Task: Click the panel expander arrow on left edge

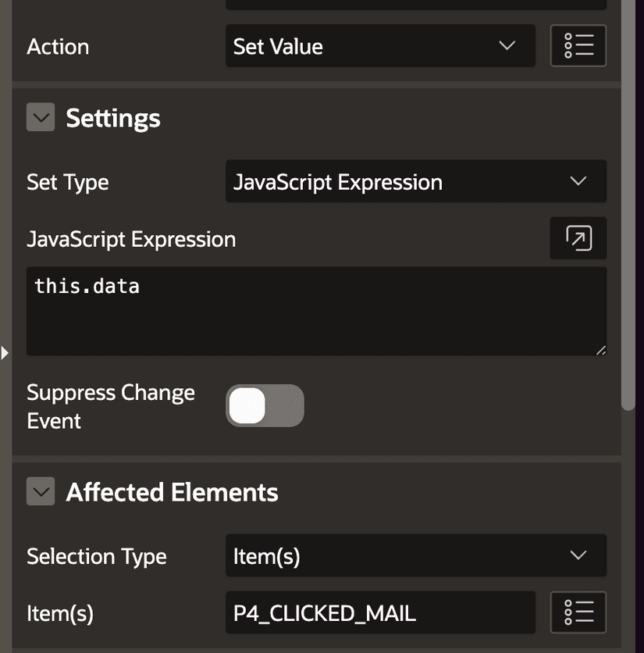Action: tap(5, 352)
